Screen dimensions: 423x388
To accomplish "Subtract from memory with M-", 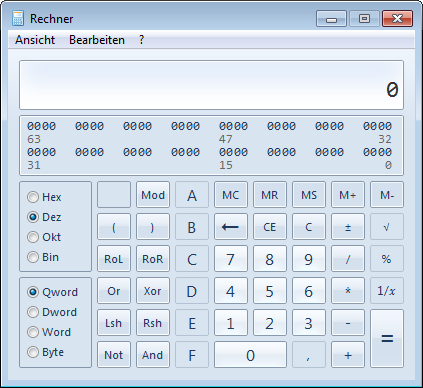I will 387,195.
